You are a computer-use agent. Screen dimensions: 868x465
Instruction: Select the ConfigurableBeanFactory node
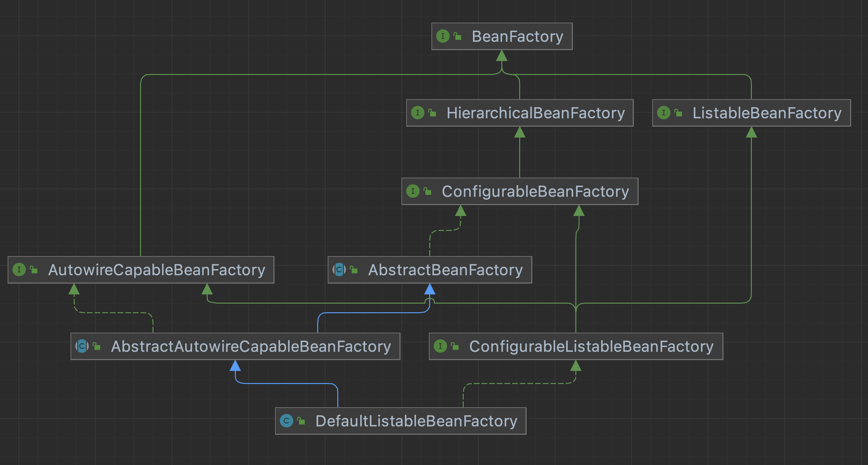535,191
